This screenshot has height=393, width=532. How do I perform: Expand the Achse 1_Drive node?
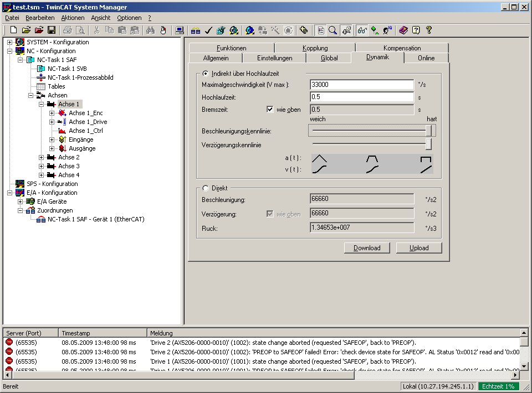52,122
